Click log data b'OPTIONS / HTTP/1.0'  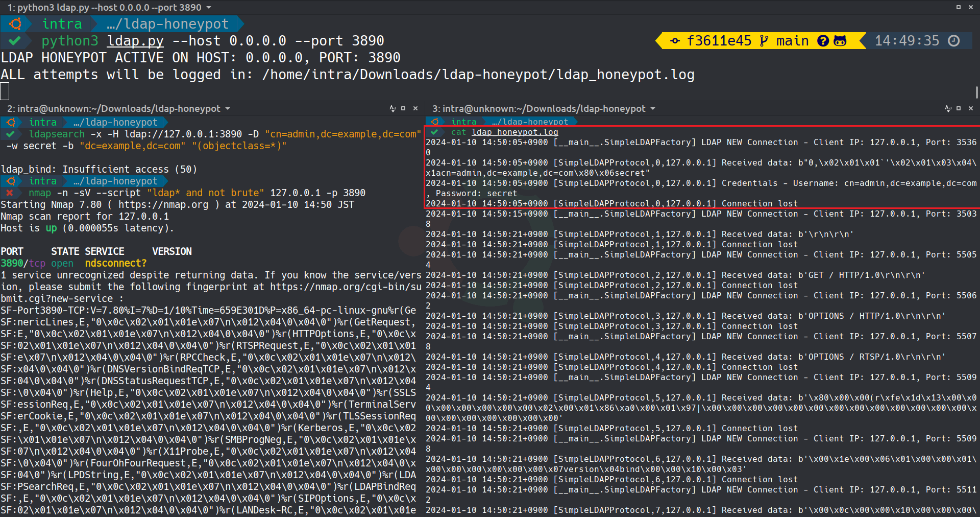(x=872, y=316)
